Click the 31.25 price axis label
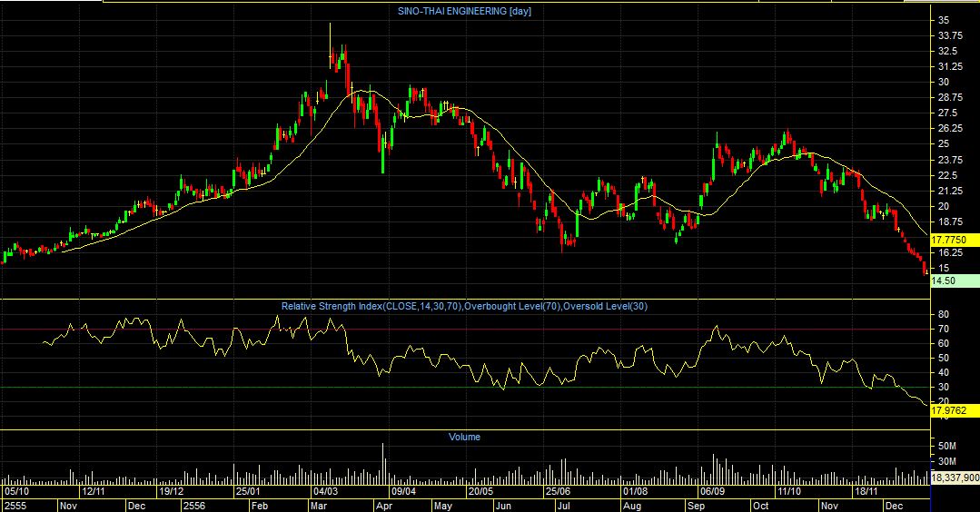Image resolution: width=980 pixels, height=512 pixels. click(x=949, y=67)
